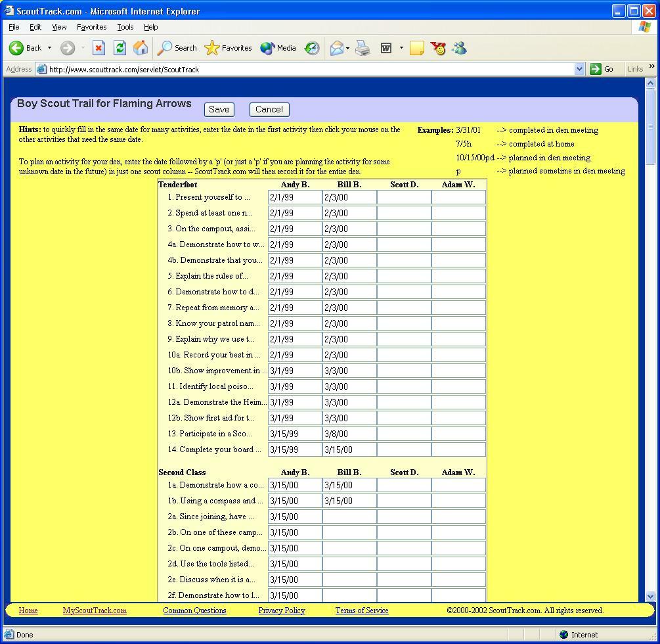Click Andy B. field for Tenderfoot 1

295,197
